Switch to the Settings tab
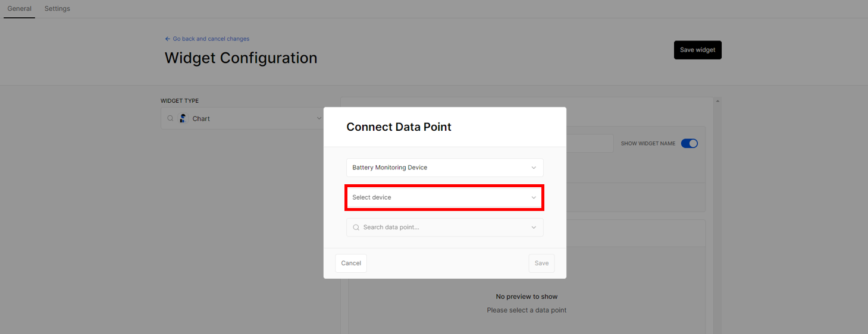Image resolution: width=868 pixels, height=334 pixels. point(57,9)
